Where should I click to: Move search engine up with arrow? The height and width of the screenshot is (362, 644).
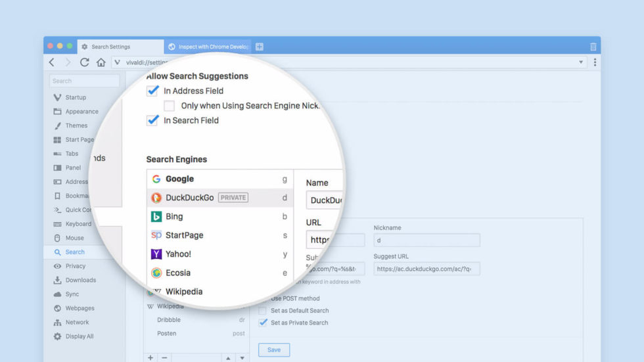[229, 358]
